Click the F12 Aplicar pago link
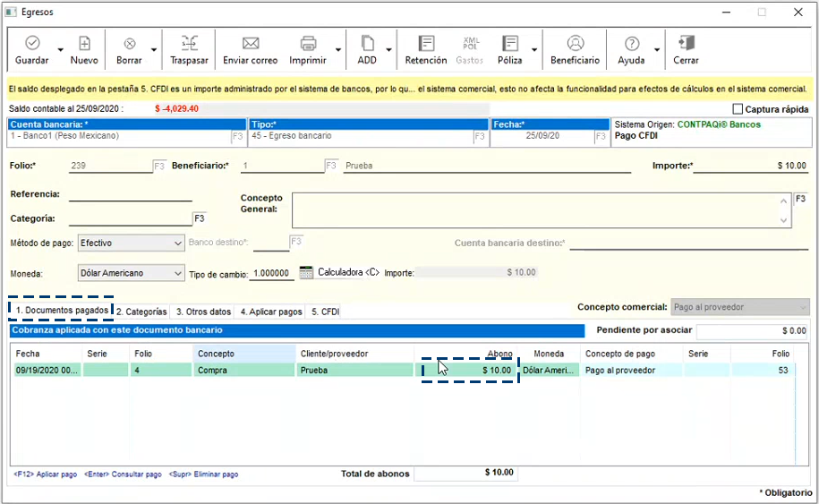This screenshot has width=819, height=504. 45,474
